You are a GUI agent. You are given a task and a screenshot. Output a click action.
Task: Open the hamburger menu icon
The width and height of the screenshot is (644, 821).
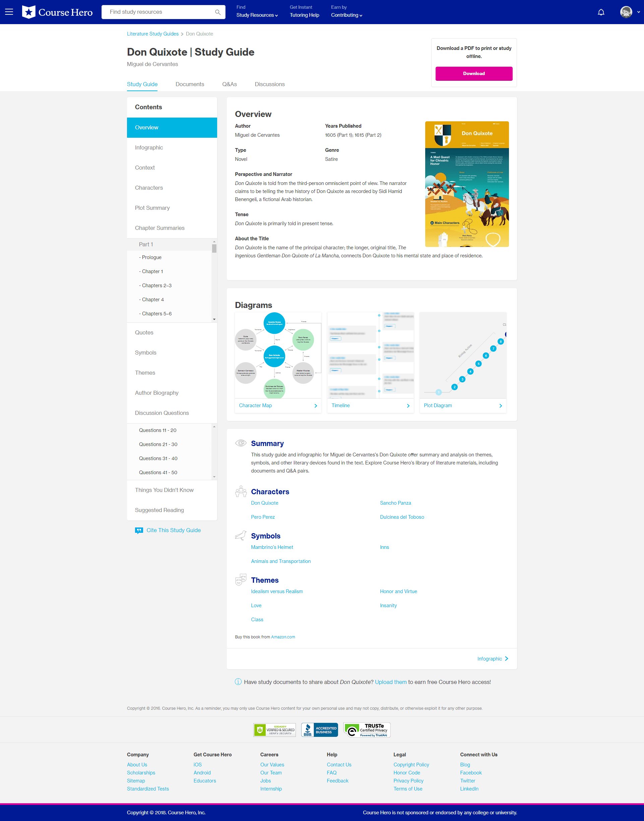9,12
